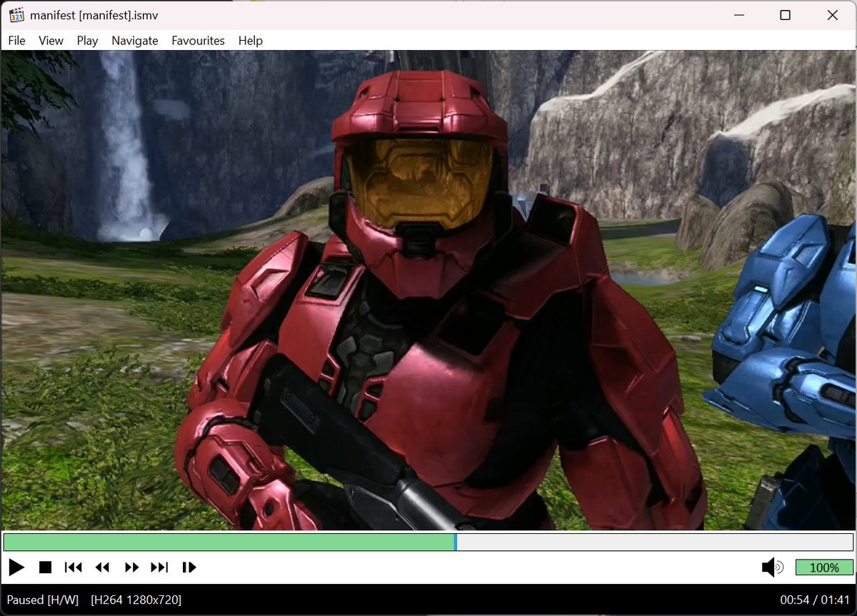Maximize the player window
857x616 pixels.
click(x=785, y=15)
